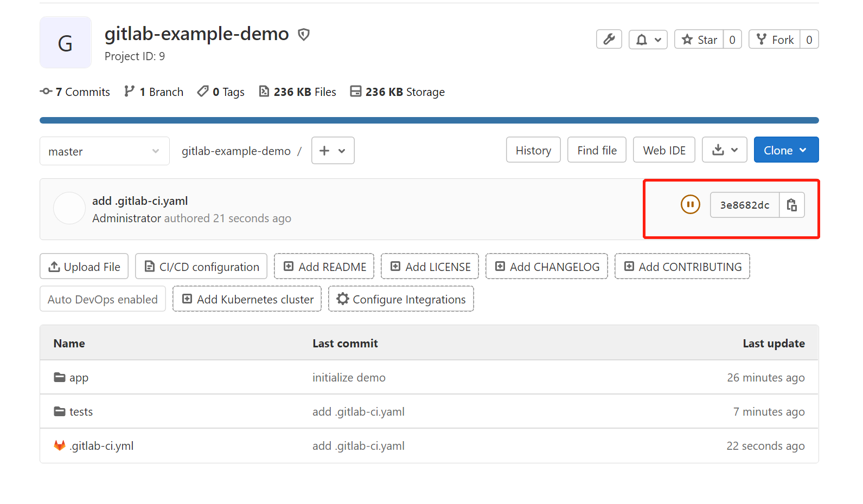This screenshot has width=863, height=504.
Task: Click Add LICENSE
Action: click(x=430, y=267)
